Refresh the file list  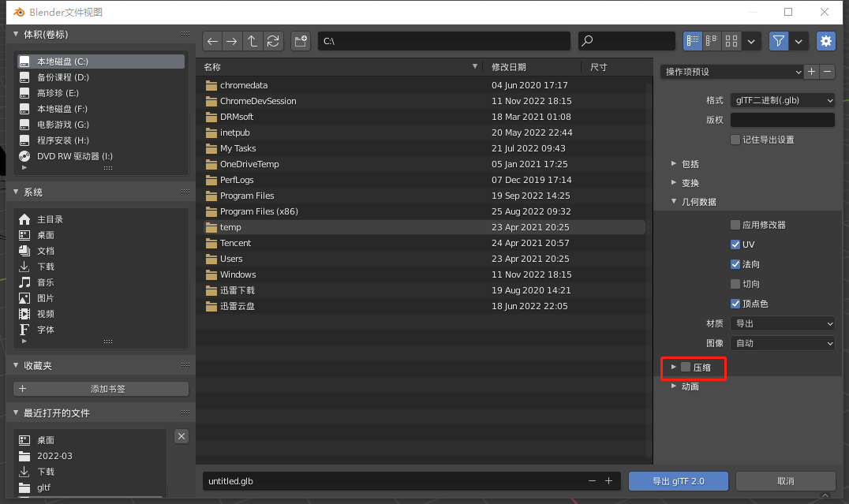[273, 41]
